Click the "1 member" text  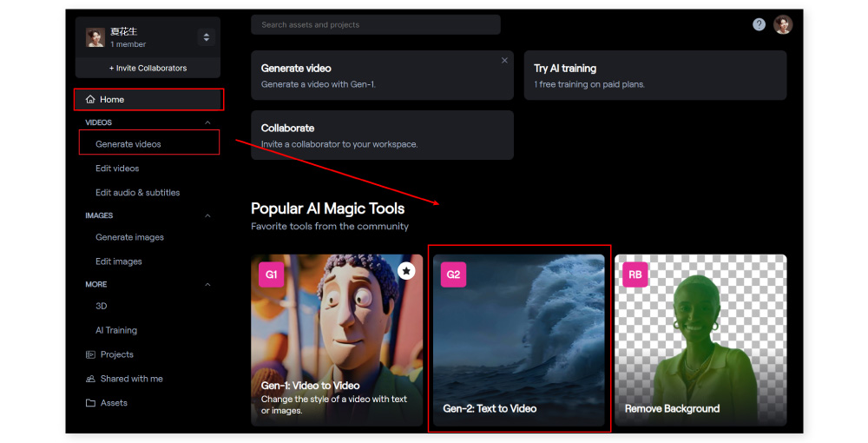pyautogui.click(x=128, y=44)
